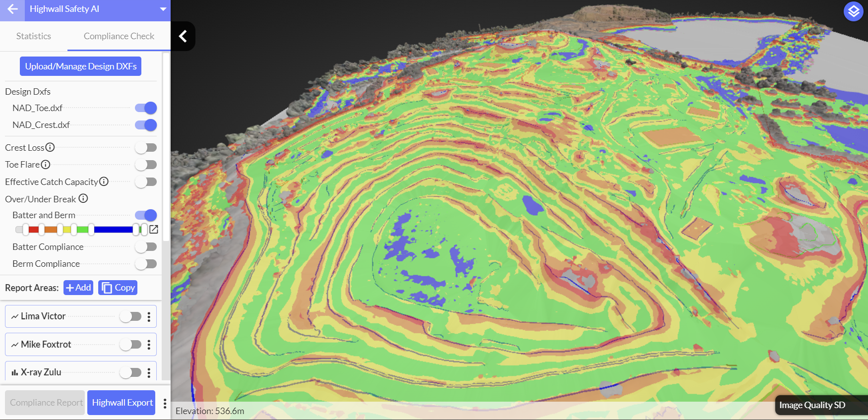
Task: Click the Highwall Export button
Action: (x=122, y=403)
